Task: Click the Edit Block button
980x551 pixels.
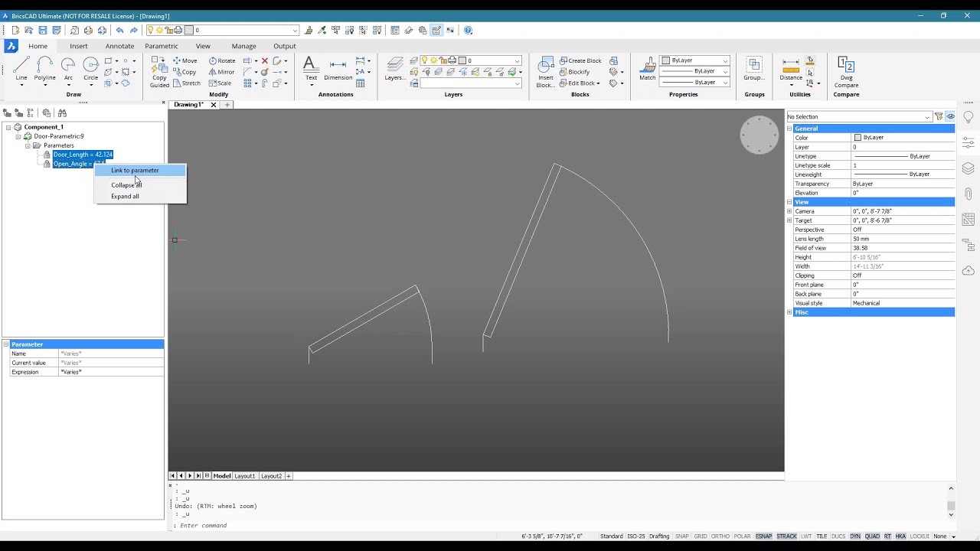Action: point(580,83)
